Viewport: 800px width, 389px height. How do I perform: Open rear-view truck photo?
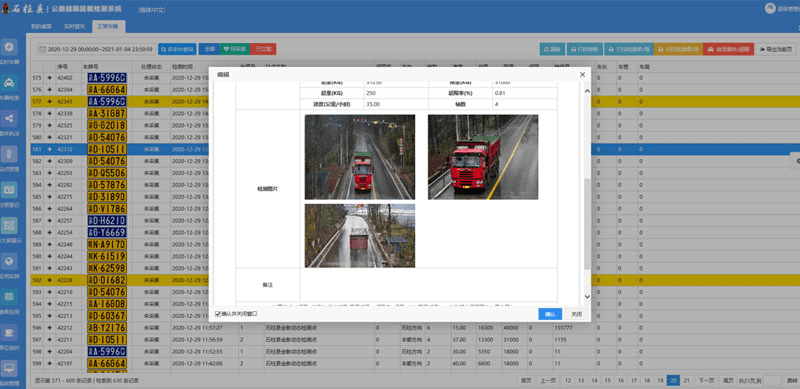(360, 235)
